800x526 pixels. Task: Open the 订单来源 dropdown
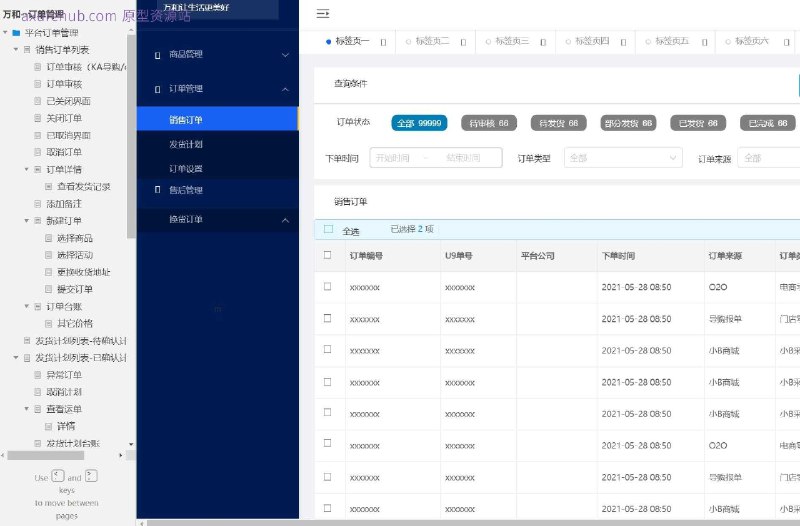click(x=769, y=158)
